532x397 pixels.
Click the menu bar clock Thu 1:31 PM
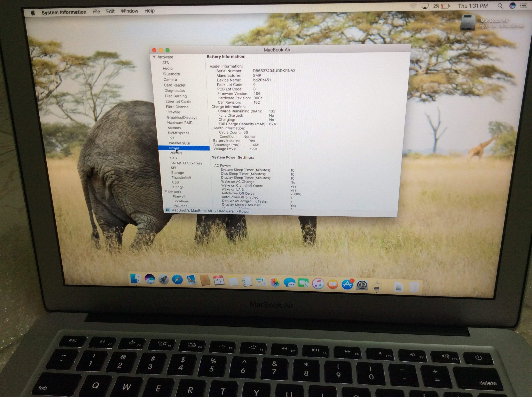pos(473,6)
